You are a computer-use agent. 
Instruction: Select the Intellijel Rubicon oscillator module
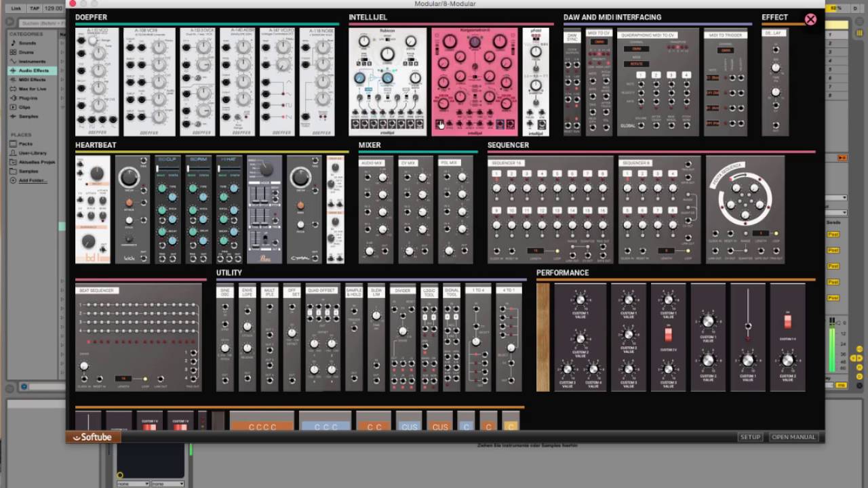pos(388,81)
